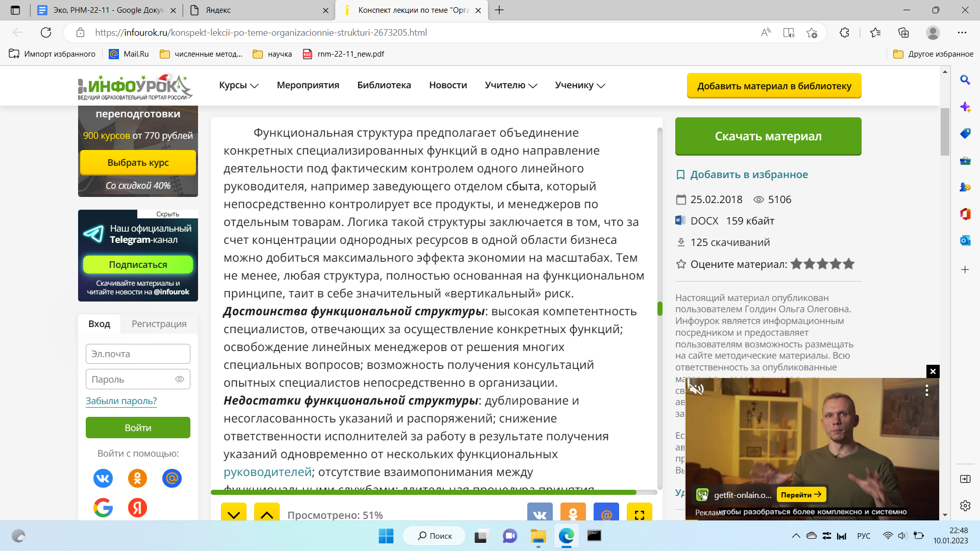Viewport: 980px width, 551px height.
Task: Click the browser address bar URL
Action: (261, 33)
